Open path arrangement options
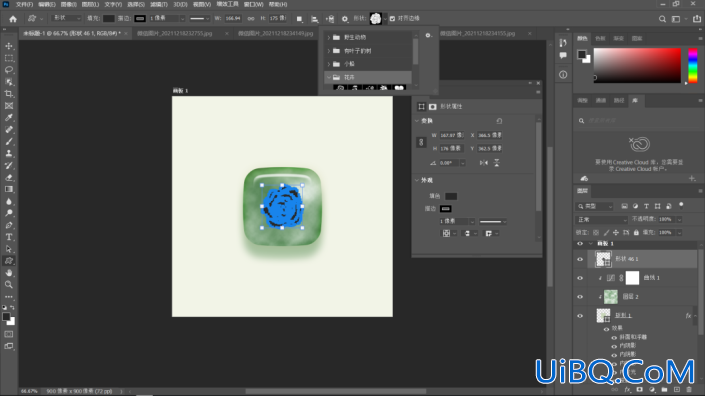705x396 pixels. click(330, 19)
